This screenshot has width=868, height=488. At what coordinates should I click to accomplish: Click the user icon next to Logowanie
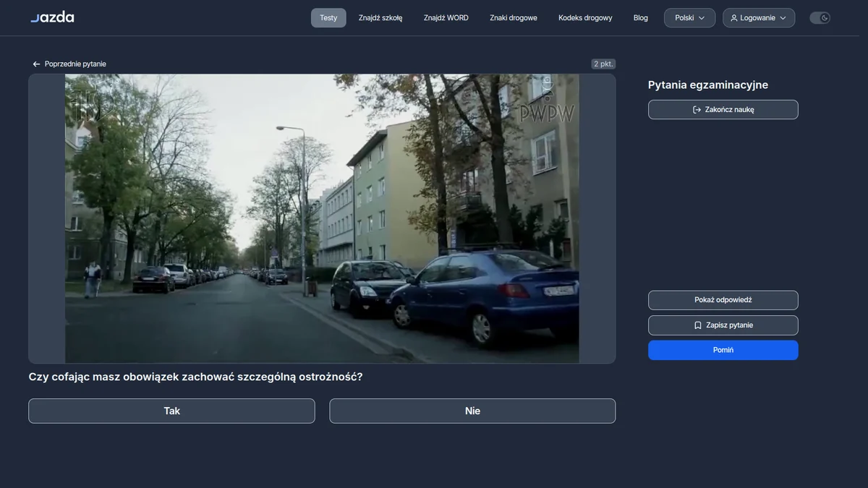pyautogui.click(x=734, y=18)
